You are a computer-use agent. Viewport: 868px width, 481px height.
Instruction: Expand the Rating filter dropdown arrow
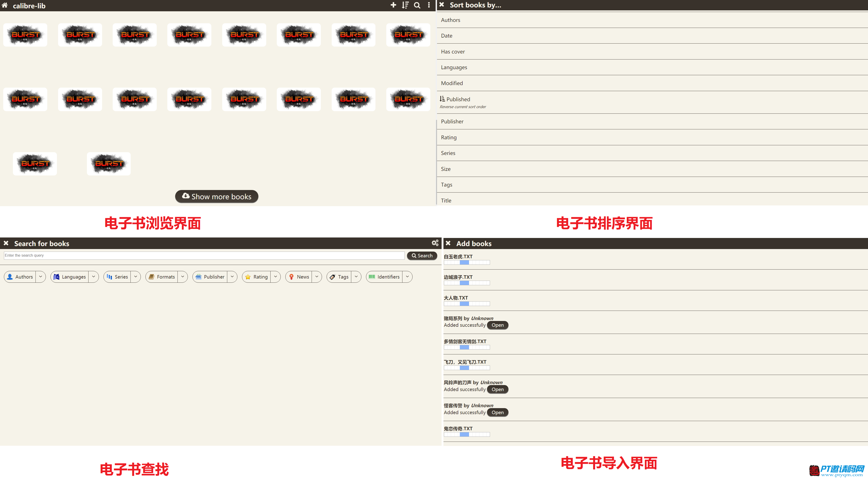pos(275,277)
